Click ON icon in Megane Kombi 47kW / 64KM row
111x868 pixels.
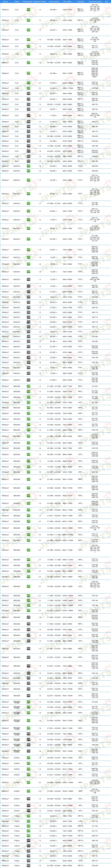[x=28, y=740]
